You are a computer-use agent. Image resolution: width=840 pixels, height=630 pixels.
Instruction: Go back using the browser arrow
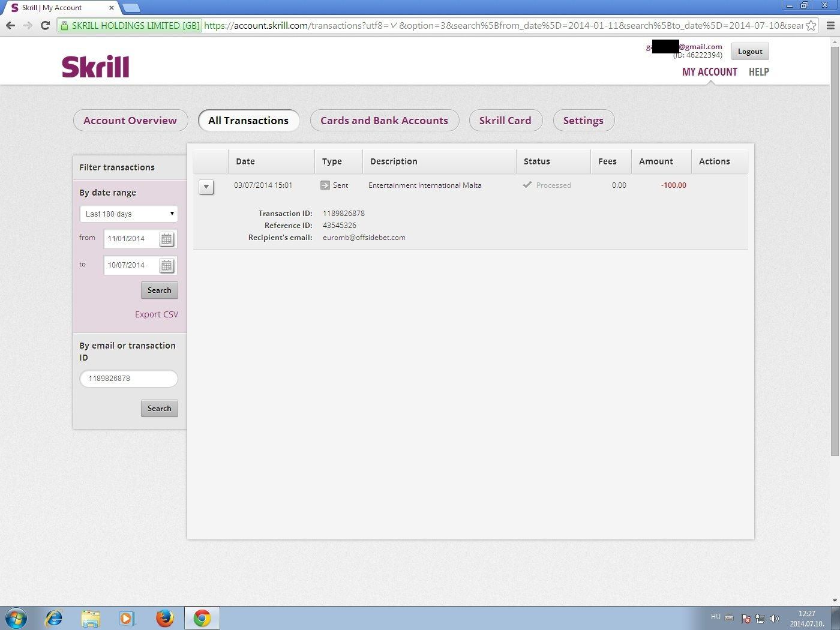click(10, 25)
